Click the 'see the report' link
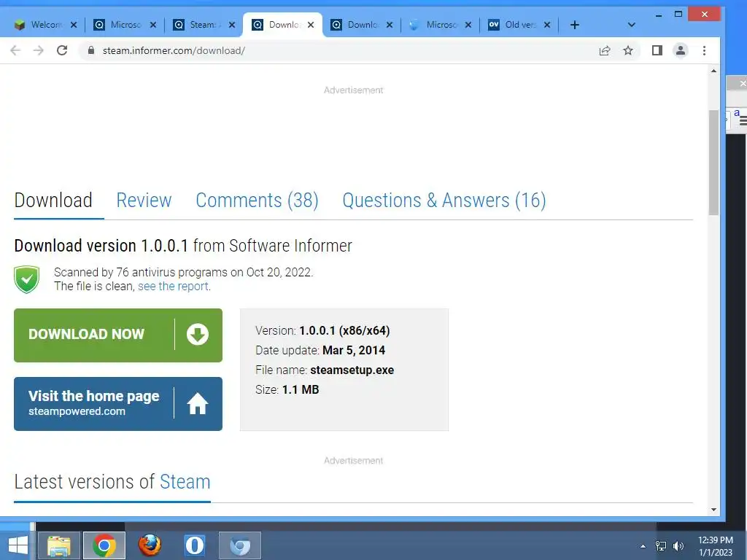 (x=173, y=286)
